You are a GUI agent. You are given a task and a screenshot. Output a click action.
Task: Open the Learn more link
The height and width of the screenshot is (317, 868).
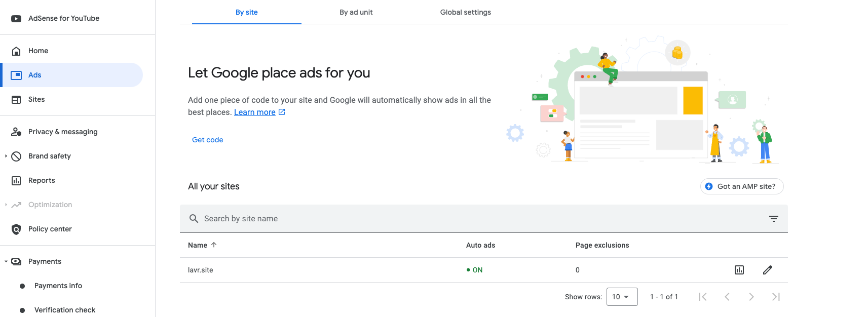pos(254,112)
